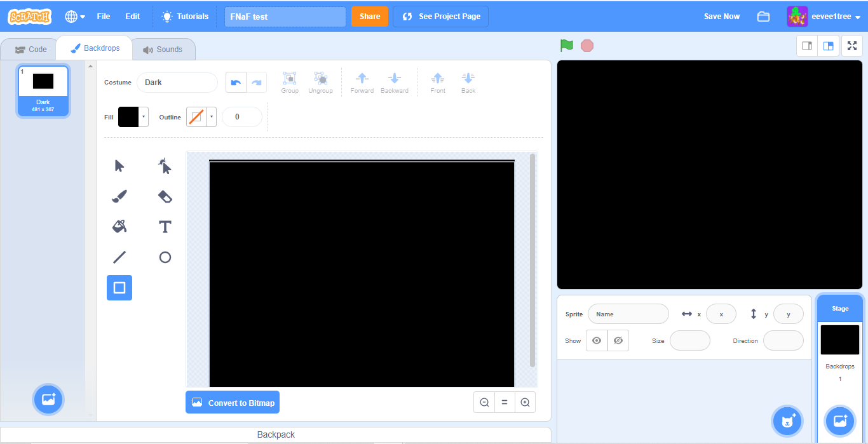Undo the last paint action
868x444 pixels.
tap(235, 82)
